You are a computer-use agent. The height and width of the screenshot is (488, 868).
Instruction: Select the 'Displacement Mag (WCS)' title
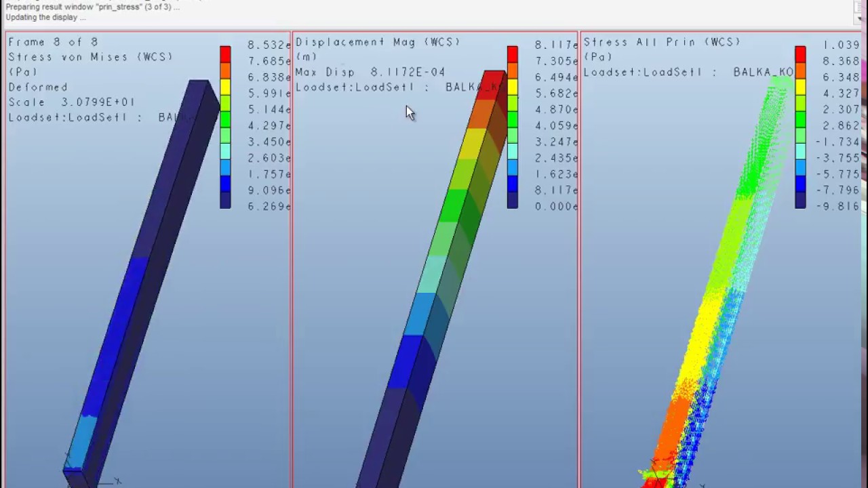[x=378, y=42]
